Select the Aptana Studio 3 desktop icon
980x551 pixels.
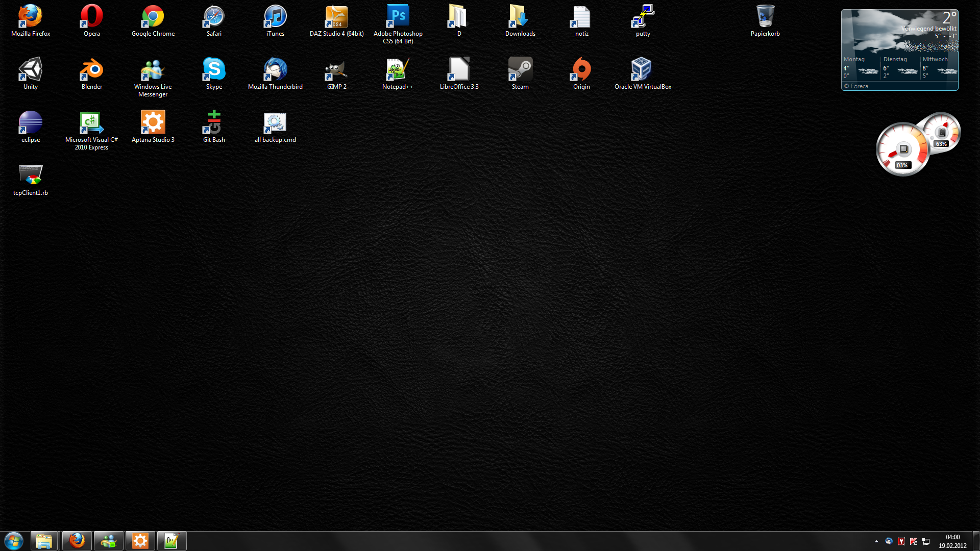[153, 127]
